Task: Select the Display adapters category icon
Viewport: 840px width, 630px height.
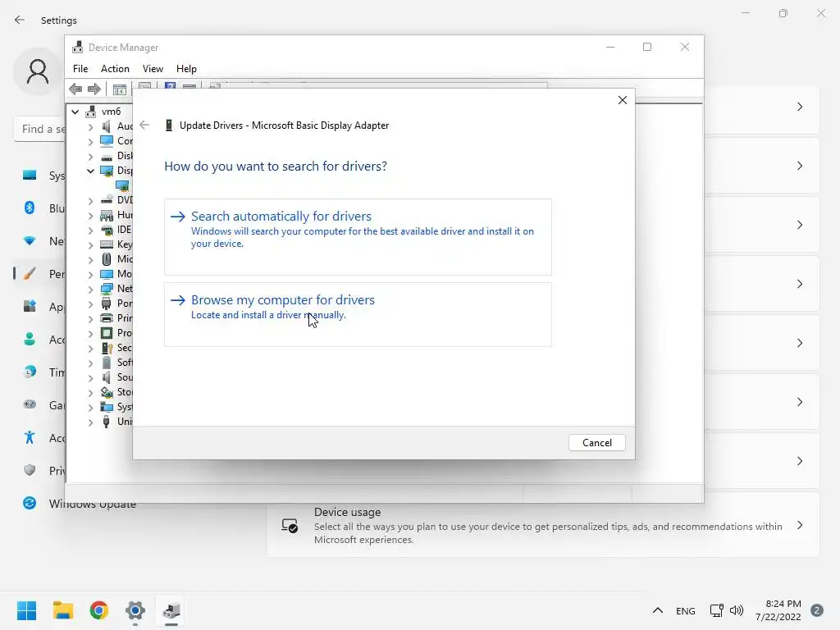Action: click(x=107, y=171)
